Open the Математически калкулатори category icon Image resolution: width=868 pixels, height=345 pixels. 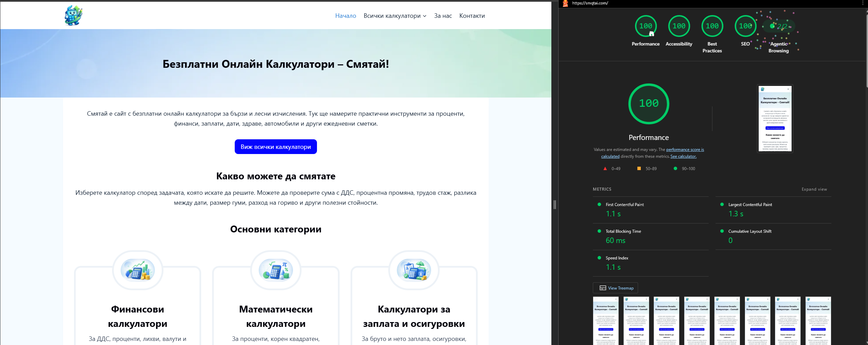point(276,270)
